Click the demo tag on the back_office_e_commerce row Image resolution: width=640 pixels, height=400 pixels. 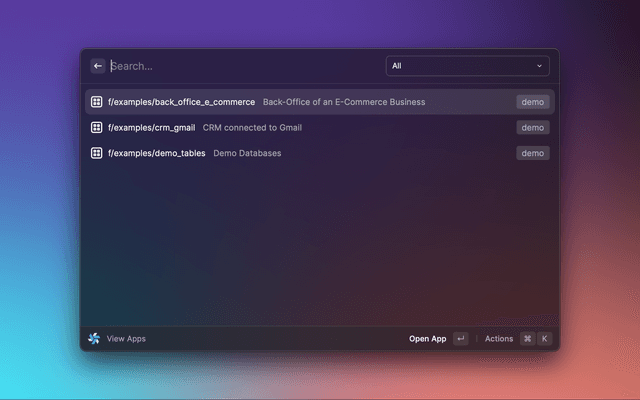click(532, 102)
